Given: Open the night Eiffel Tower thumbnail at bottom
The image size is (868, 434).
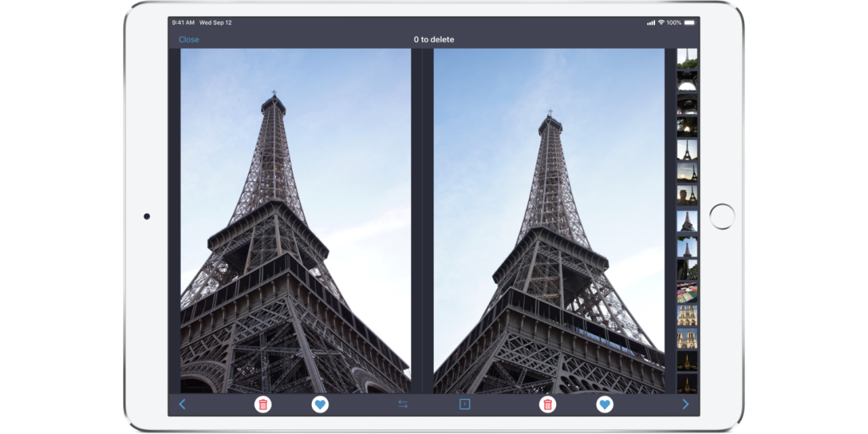Looking at the screenshot, I should tap(687, 384).
